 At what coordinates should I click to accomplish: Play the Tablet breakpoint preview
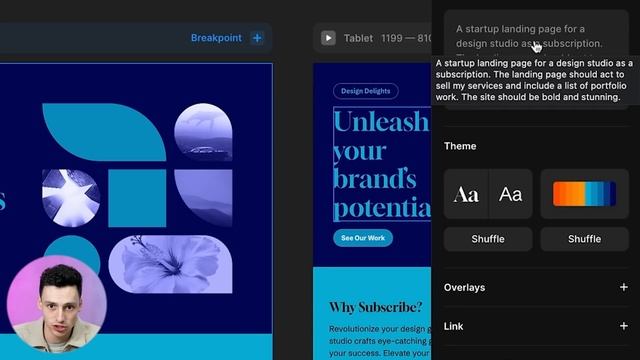point(328,38)
